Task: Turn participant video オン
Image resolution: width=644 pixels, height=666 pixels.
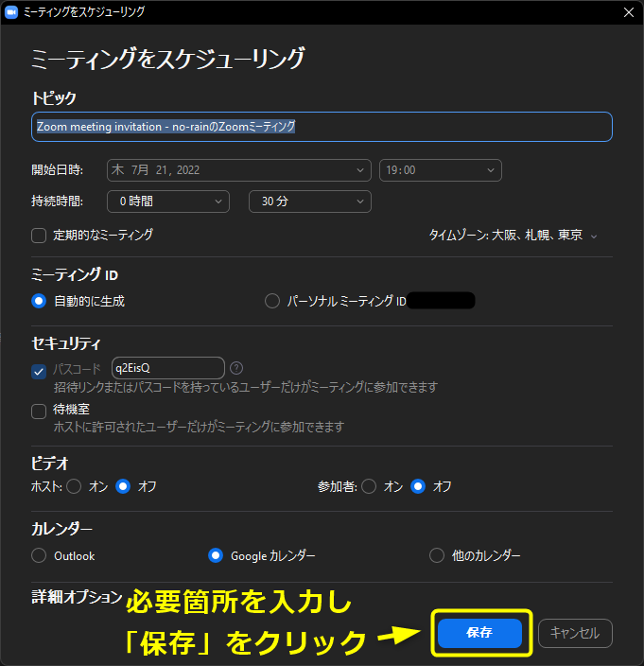Action: [x=369, y=486]
